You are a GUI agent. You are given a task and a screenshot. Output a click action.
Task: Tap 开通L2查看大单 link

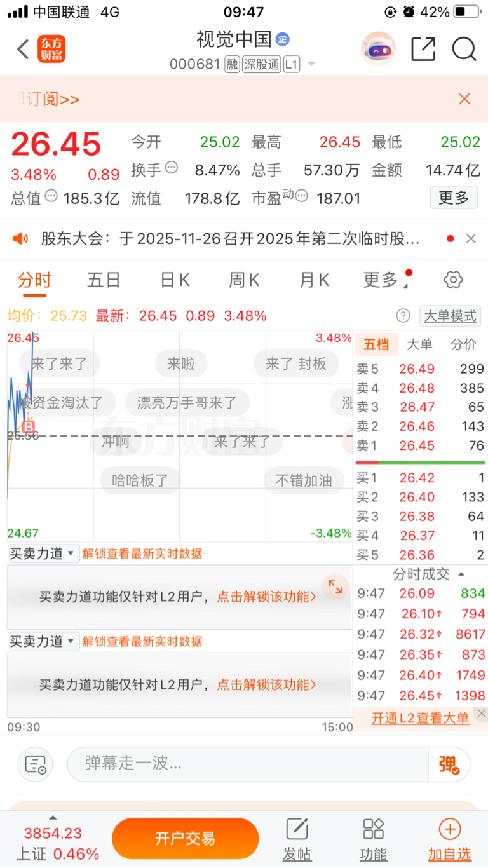tap(421, 718)
